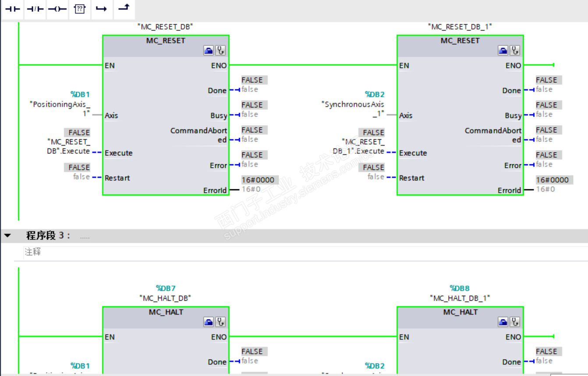
Task: Click the CommandAborted output on MC_RESET_DB block
Action: (199, 135)
